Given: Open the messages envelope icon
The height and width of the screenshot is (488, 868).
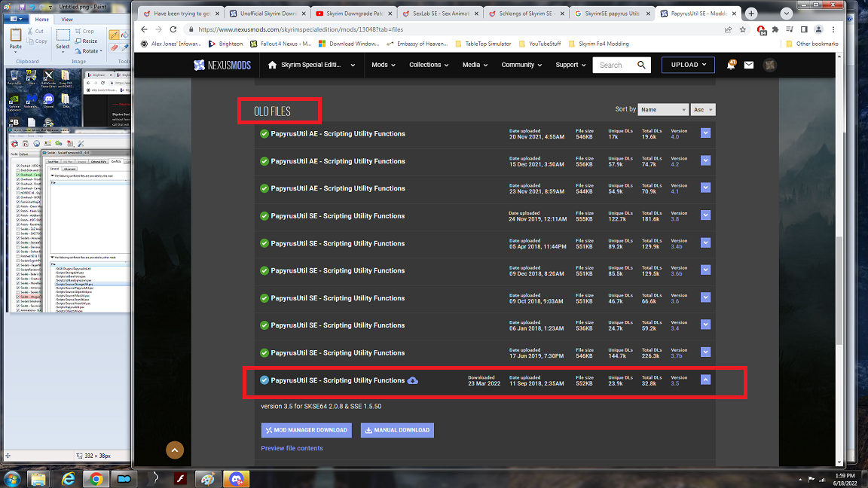Looking at the screenshot, I should coord(748,65).
